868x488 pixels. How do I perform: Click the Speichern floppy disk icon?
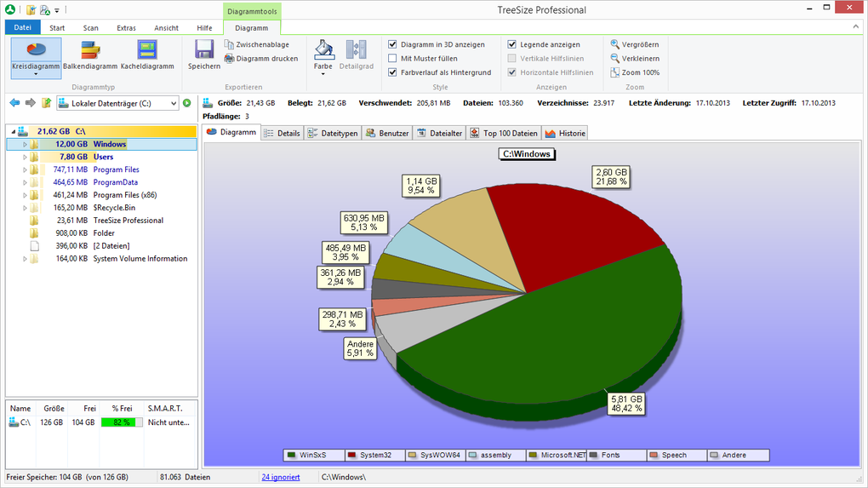[203, 49]
